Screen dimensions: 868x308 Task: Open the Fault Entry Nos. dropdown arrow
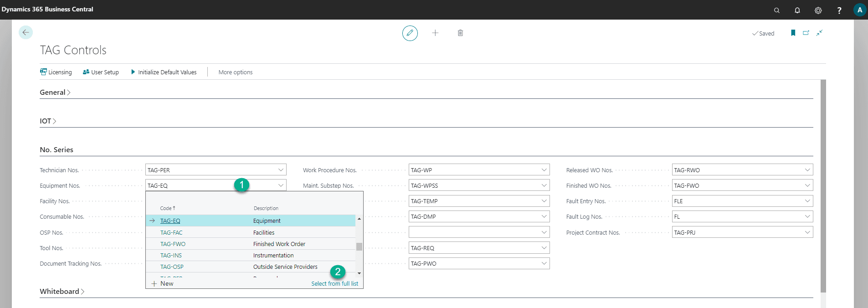(807, 201)
